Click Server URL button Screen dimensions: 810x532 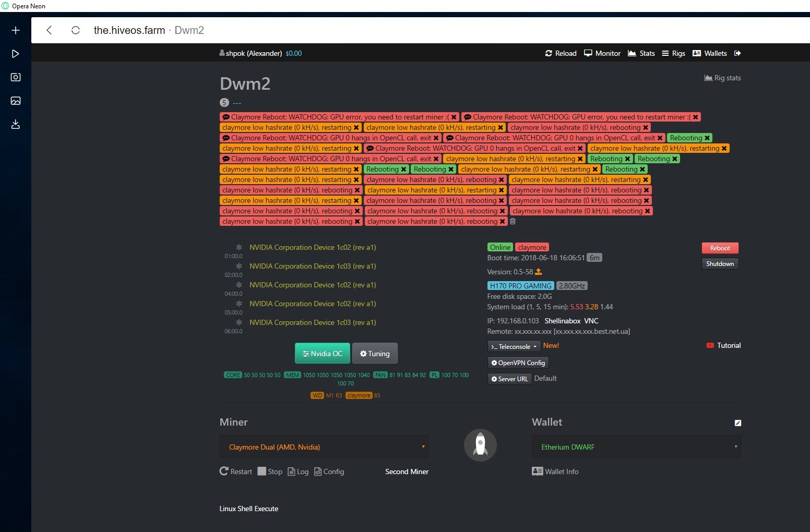509,379
